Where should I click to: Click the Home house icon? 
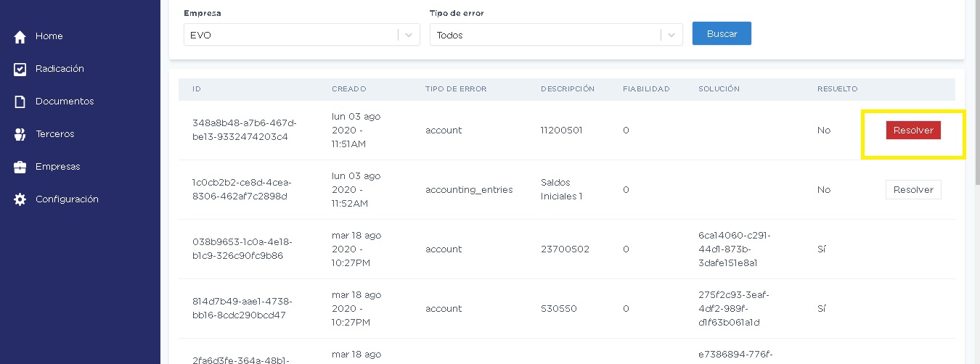point(20,36)
